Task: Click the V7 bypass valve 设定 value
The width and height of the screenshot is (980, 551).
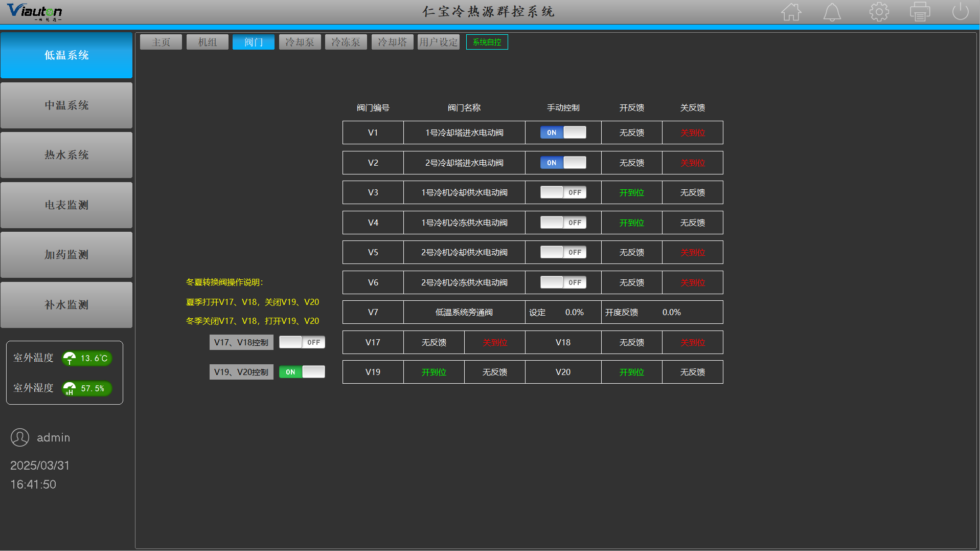Action: [574, 313]
